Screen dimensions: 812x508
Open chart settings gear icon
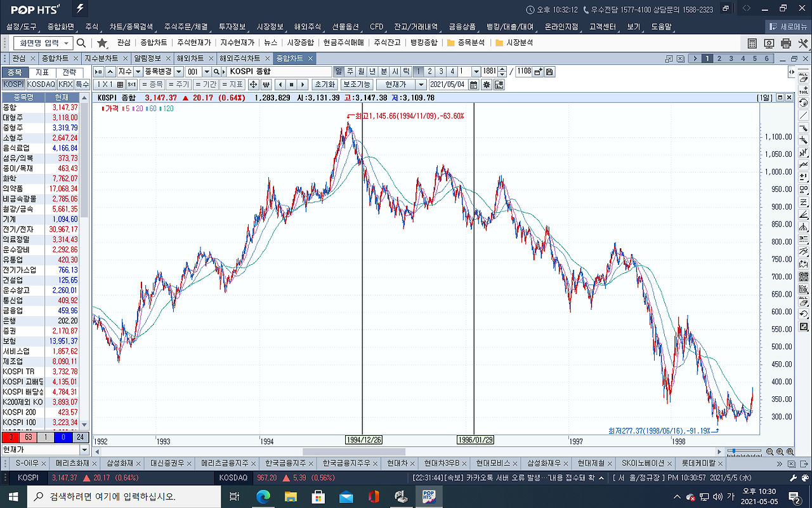487,84
